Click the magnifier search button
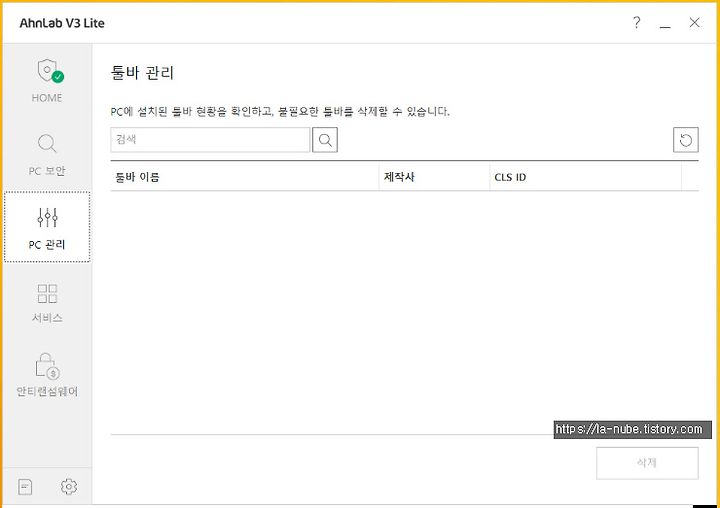The width and height of the screenshot is (720, 508). click(x=325, y=140)
